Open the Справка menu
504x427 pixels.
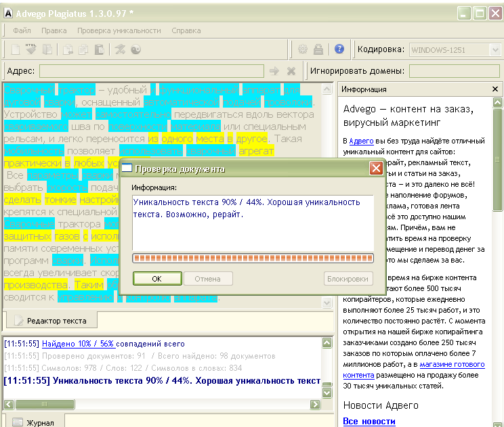coord(186,30)
